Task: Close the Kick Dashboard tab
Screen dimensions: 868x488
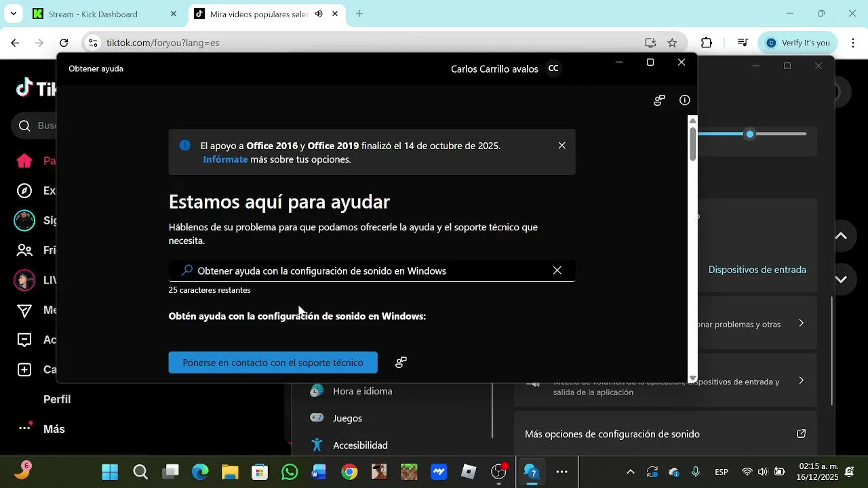Action: click(x=174, y=14)
